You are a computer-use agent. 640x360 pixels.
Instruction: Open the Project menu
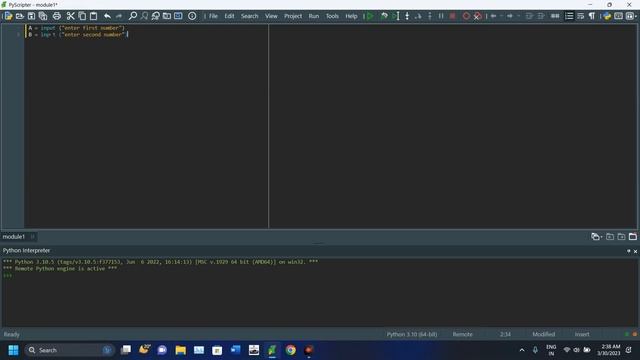click(x=293, y=16)
